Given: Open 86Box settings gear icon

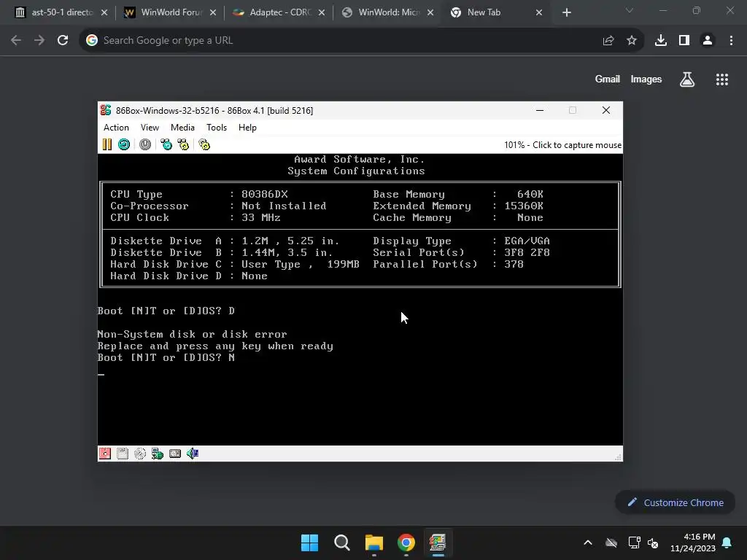Looking at the screenshot, I should 204,144.
